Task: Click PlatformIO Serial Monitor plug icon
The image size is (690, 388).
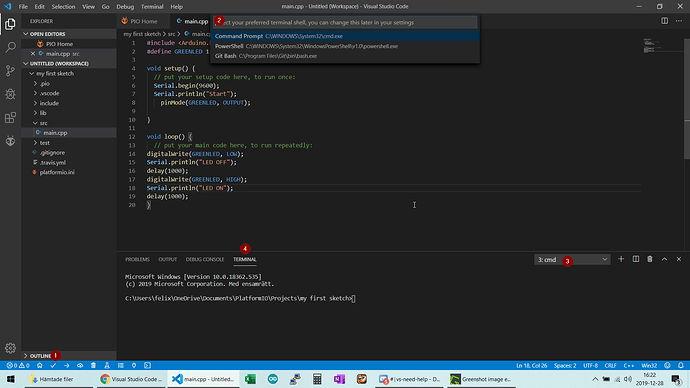Action: tap(134, 366)
